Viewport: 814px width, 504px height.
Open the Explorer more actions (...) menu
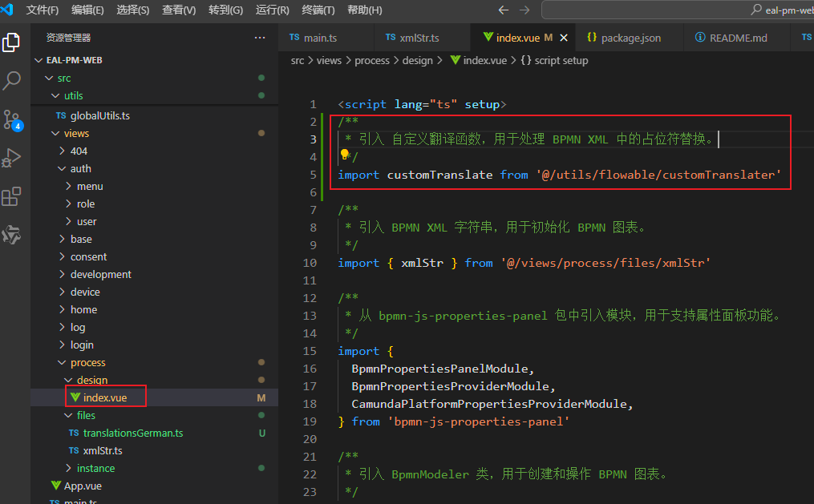pyautogui.click(x=259, y=37)
